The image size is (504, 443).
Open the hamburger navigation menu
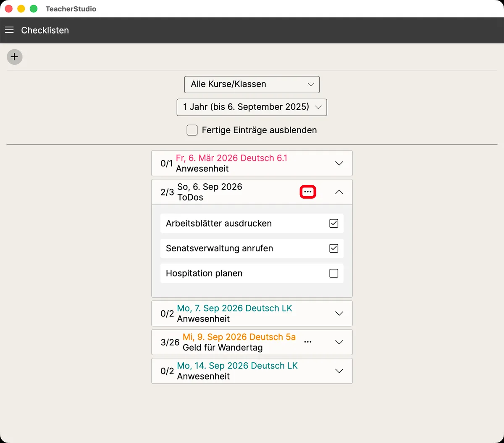(9, 30)
